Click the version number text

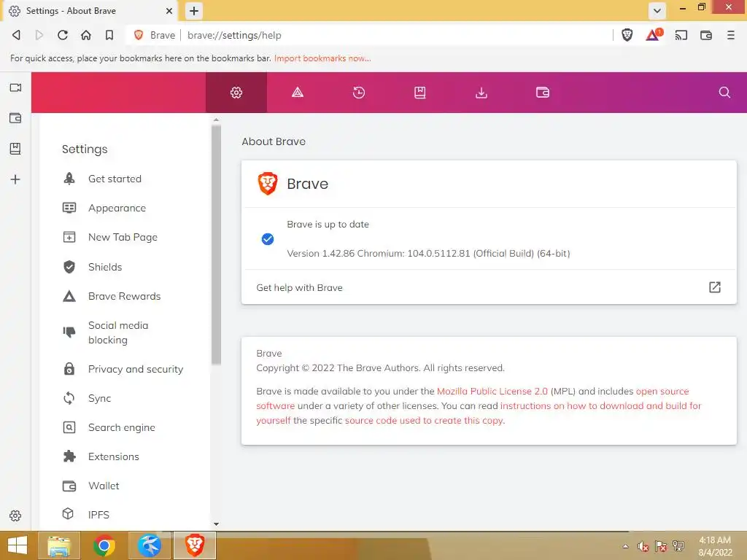[x=428, y=253]
